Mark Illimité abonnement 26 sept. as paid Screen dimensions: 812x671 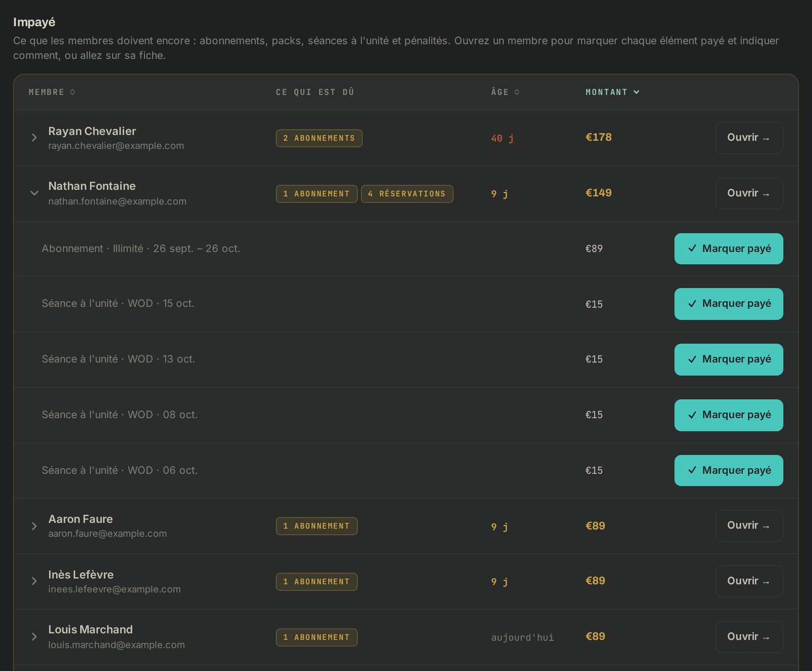tap(729, 249)
